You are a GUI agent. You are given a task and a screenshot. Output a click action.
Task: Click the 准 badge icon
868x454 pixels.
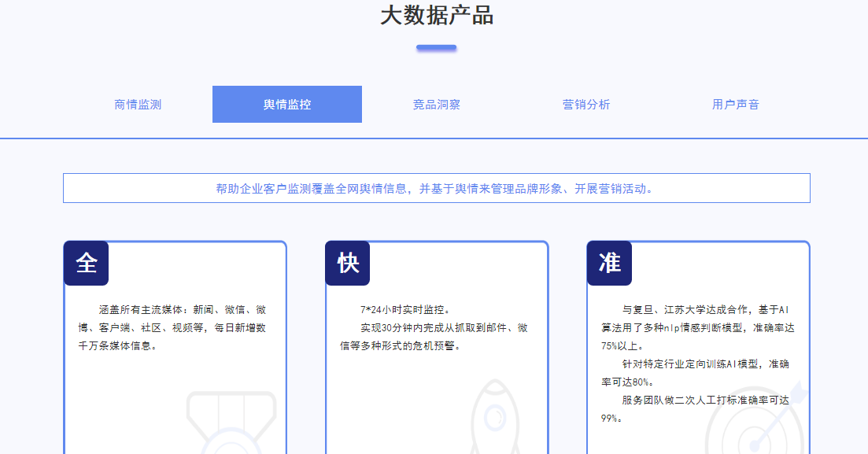[610, 264]
